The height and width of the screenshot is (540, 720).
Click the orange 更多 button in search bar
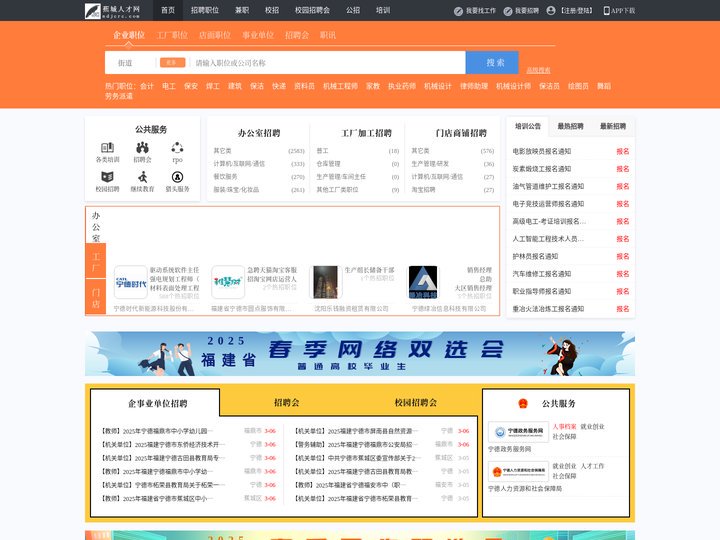[172, 62]
